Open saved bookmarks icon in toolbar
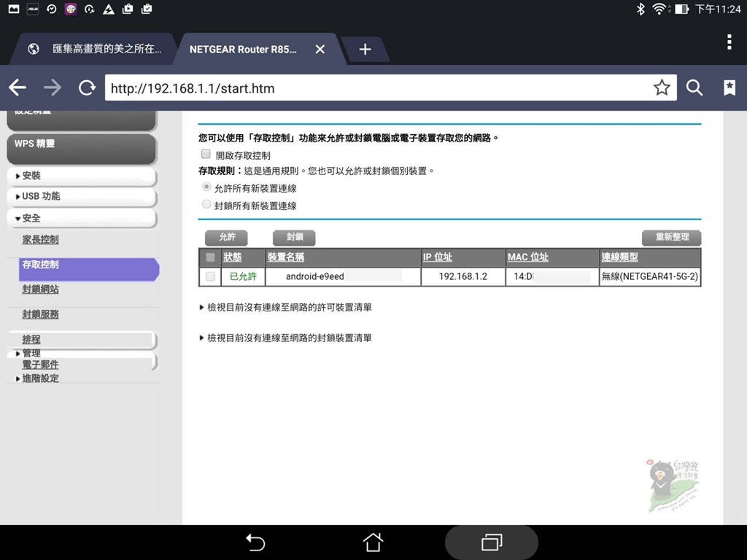This screenshot has height=560, width=747. [x=729, y=87]
